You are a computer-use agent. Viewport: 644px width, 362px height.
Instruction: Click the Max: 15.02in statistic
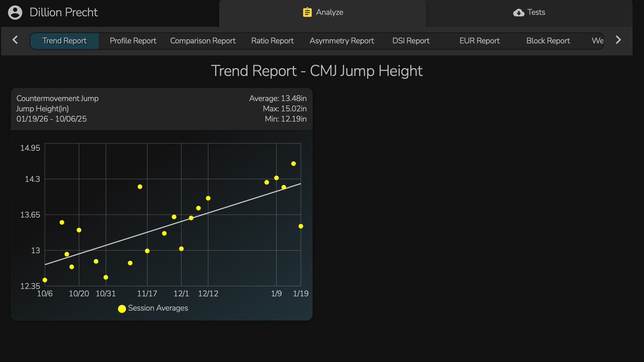pyautogui.click(x=284, y=109)
